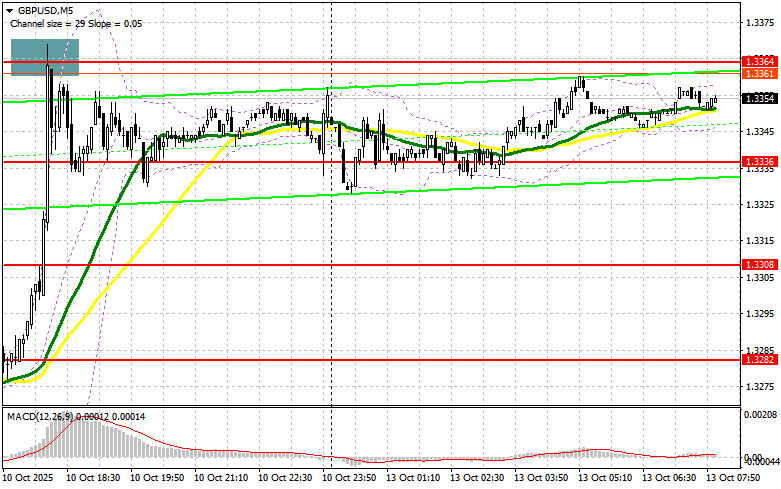Click the 1.3364 red price label

pyautogui.click(x=757, y=61)
